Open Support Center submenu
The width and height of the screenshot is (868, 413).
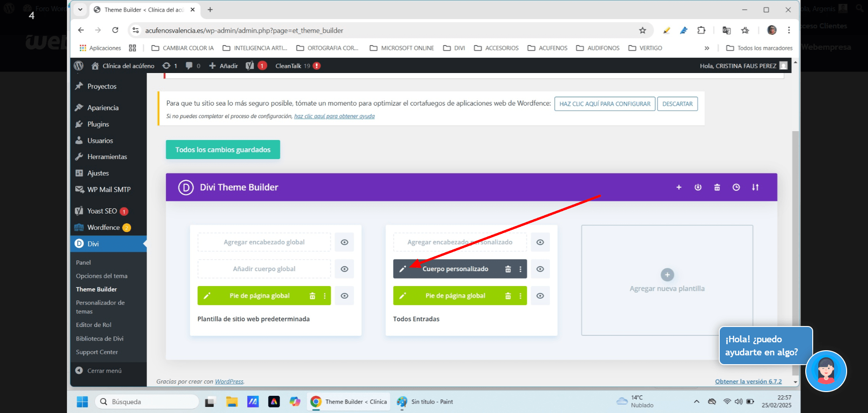click(x=97, y=352)
